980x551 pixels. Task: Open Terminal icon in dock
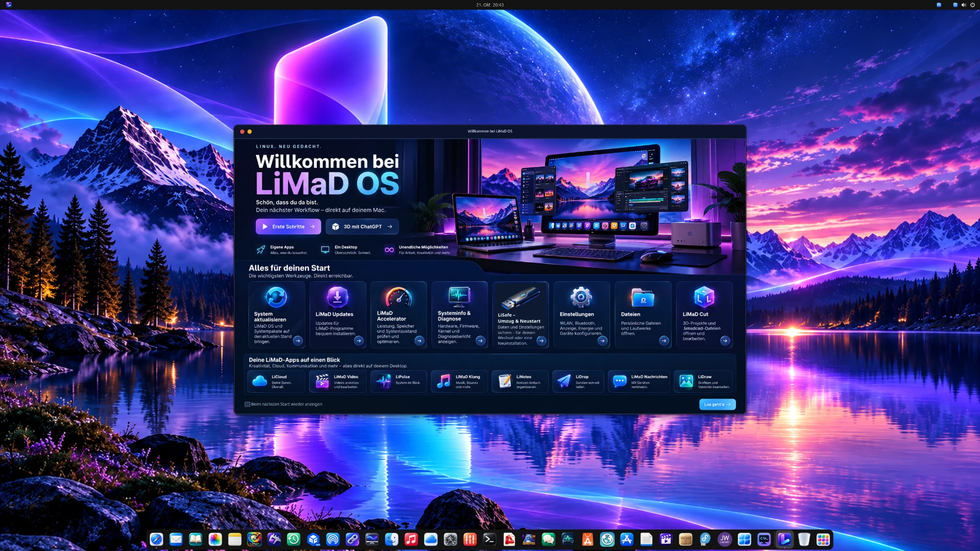(x=490, y=540)
